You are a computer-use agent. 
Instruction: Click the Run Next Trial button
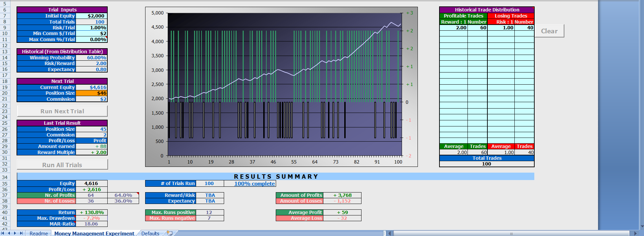coord(62,111)
